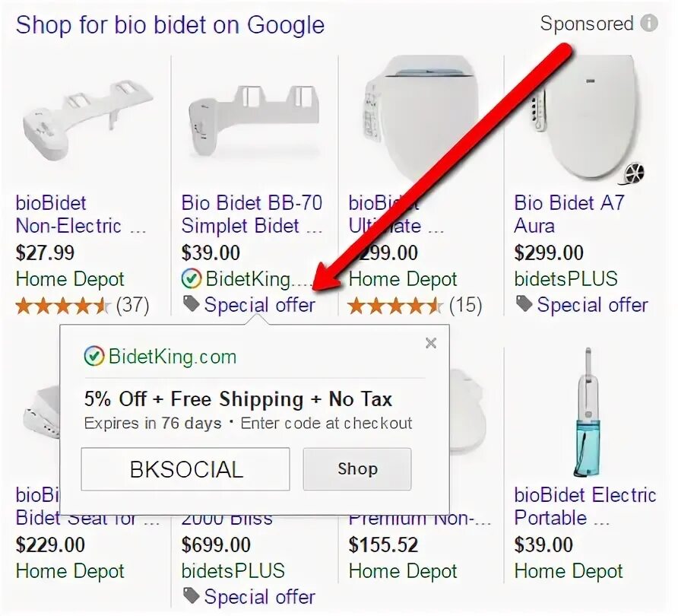Click the trusted store badge in popup

(93, 357)
